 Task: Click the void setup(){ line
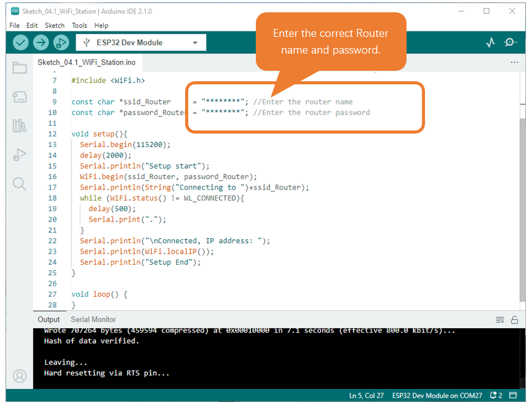(99, 134)
